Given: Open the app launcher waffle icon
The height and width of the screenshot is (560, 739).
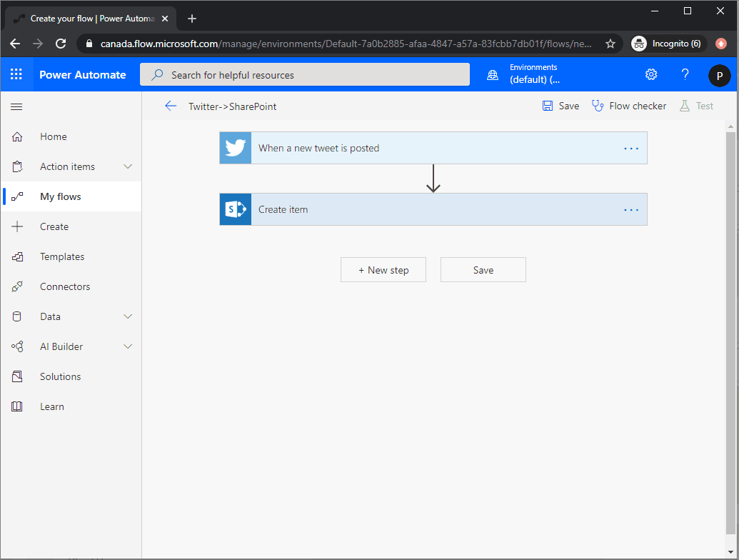Looking at the screenshot, I should click(x=16, y=74).
